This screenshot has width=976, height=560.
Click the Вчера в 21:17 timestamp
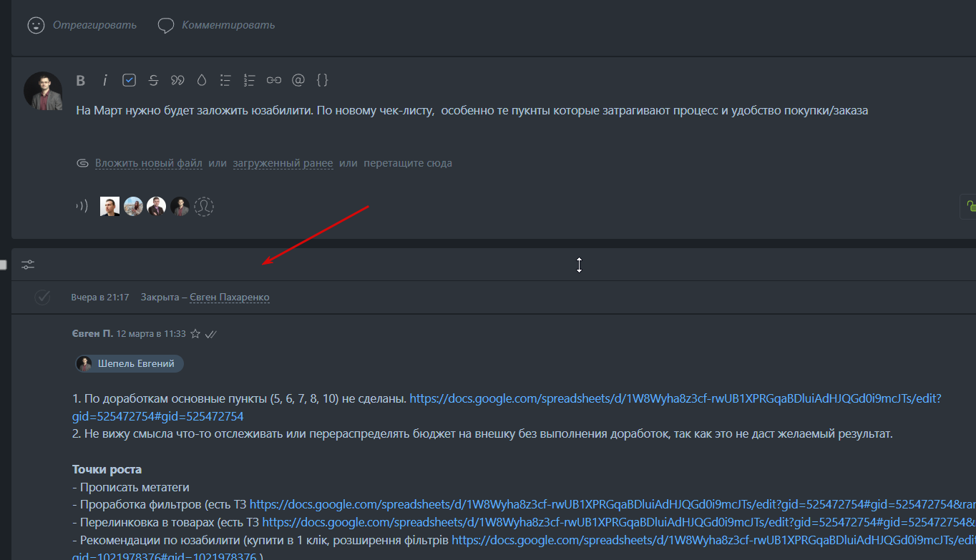coord(100,297)
